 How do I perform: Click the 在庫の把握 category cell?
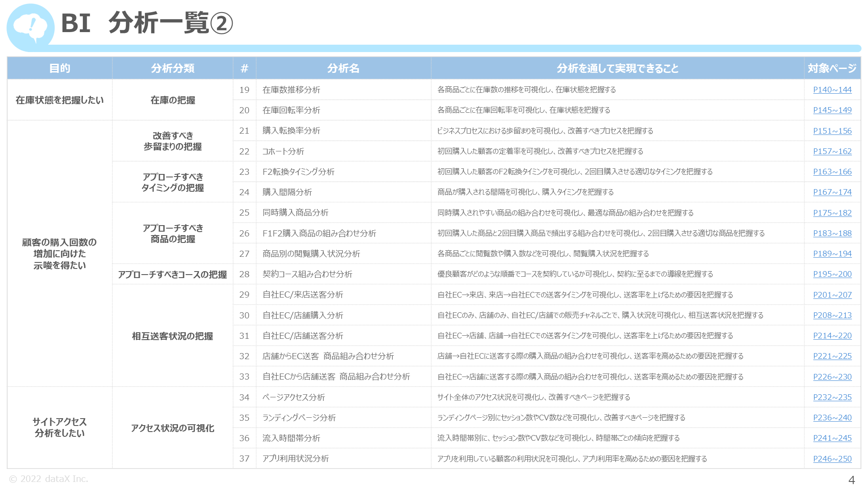(173, 100)
